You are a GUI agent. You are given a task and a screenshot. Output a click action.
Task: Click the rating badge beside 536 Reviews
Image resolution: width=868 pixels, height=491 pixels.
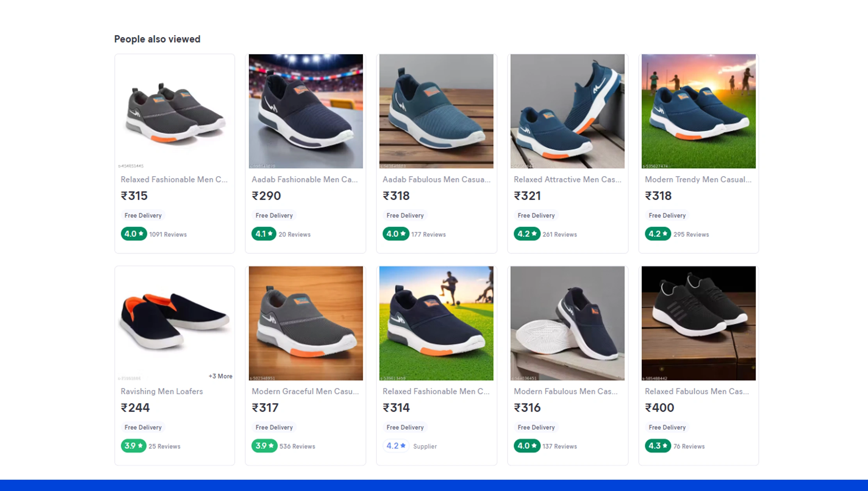[264, 446]
